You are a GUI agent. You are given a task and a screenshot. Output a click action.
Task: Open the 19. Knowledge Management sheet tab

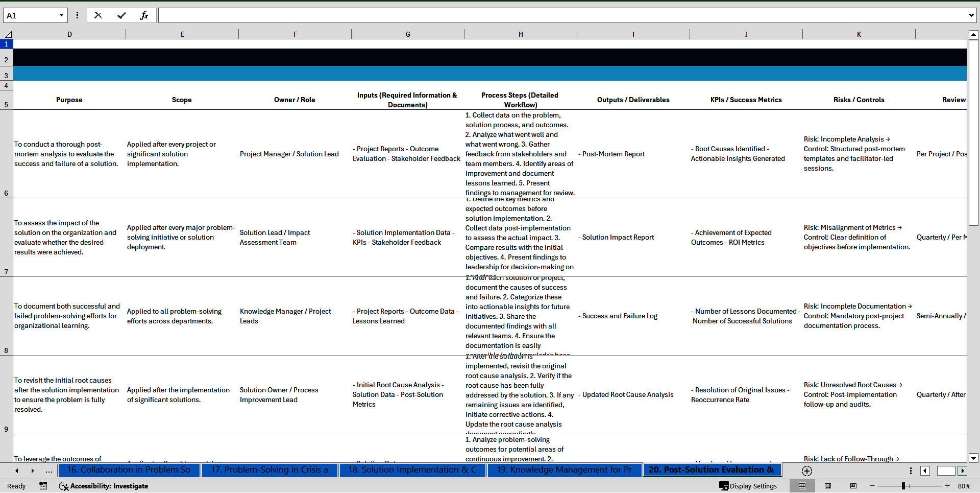click(x=564, y=470)
